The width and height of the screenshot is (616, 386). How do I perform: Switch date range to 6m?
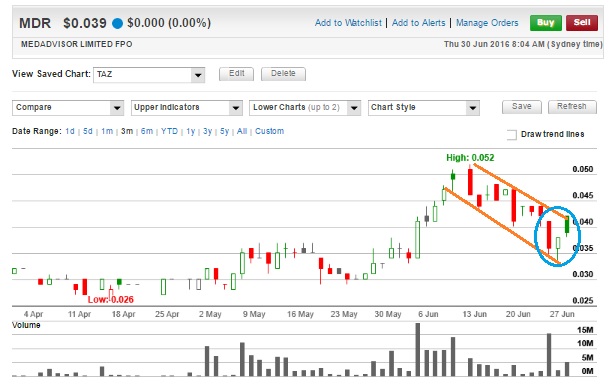[x=147, y=131]
